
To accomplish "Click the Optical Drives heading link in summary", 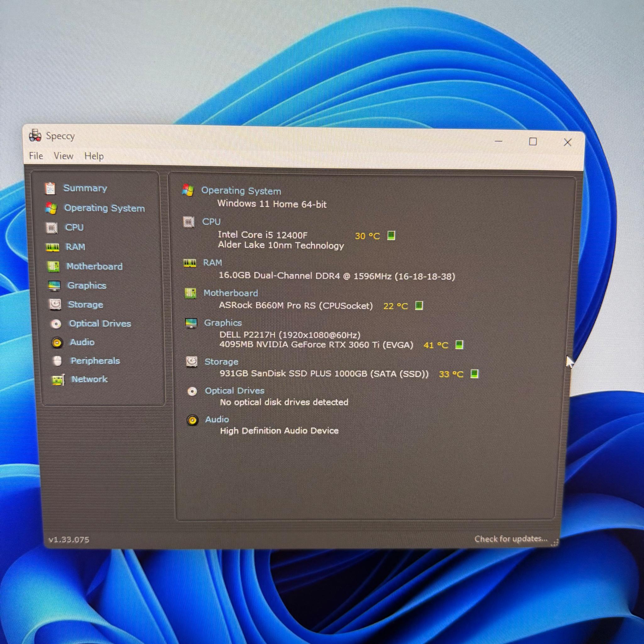I will coord(235,391).
